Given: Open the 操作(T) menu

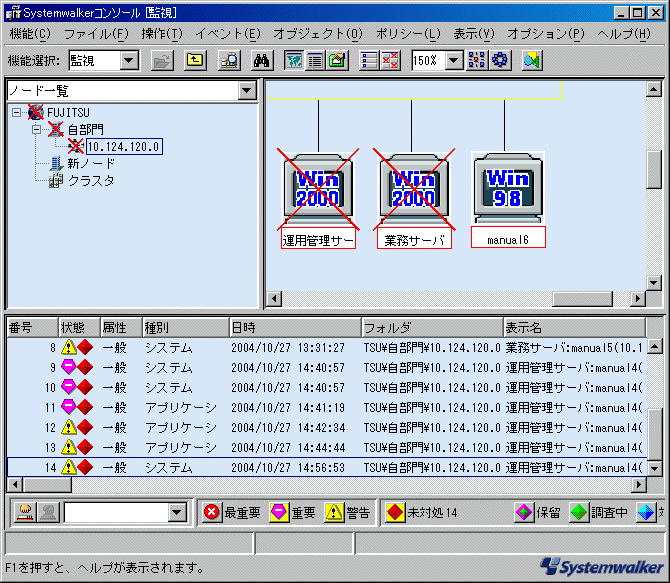Looking at the screenshot, I should (x=162, y=33).
